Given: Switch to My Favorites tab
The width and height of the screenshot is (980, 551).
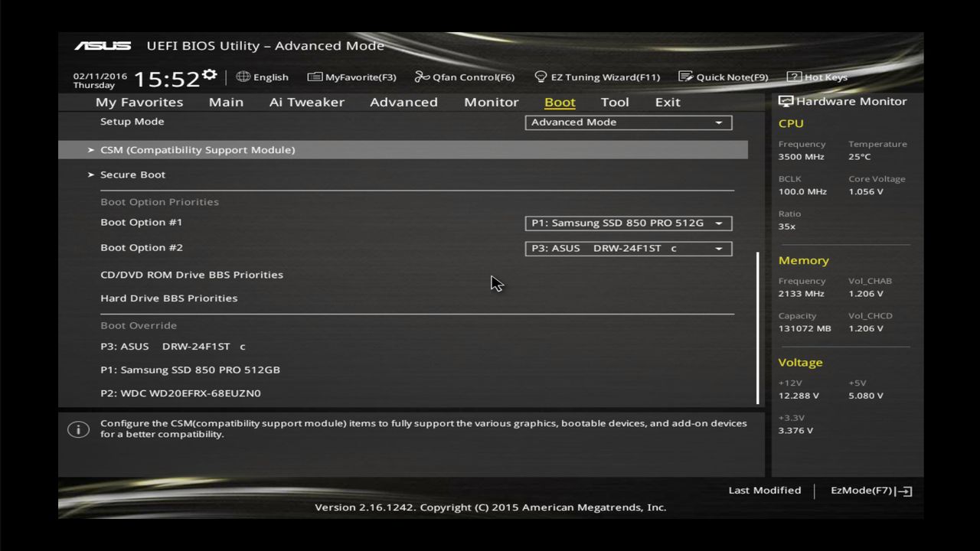Looking at the screenshot, I should click(139, 103).
